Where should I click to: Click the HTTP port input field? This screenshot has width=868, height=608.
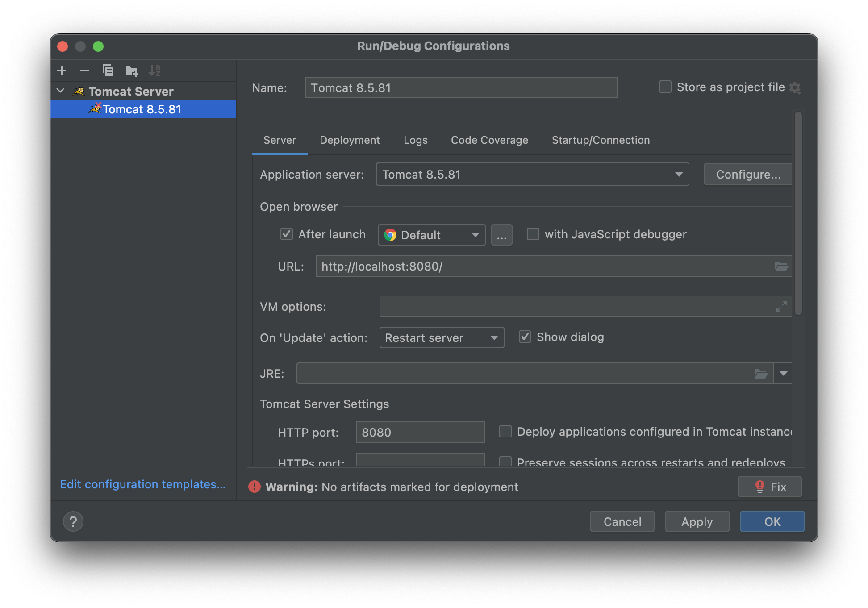tap(420, 432)
